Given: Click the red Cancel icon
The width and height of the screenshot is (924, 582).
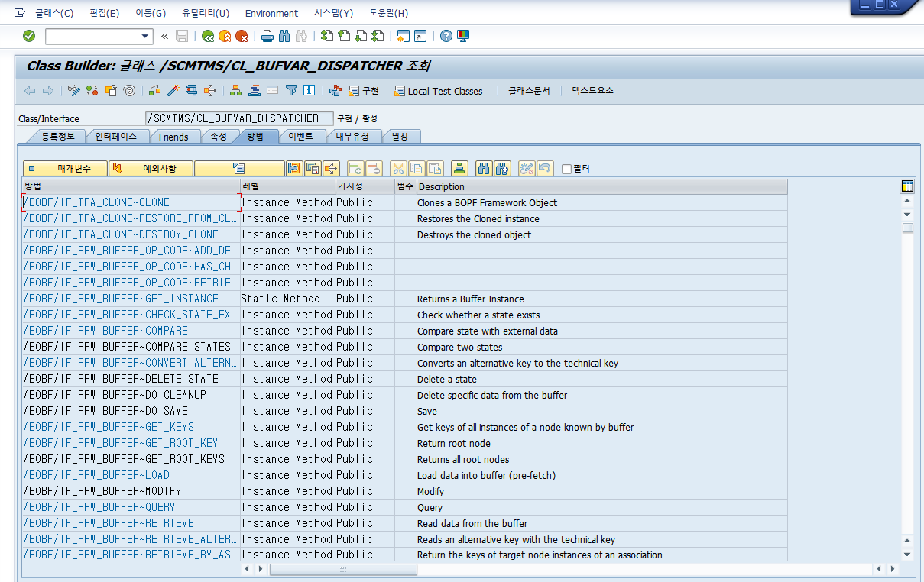Looking at the screenshot, I should coord(242,36).
